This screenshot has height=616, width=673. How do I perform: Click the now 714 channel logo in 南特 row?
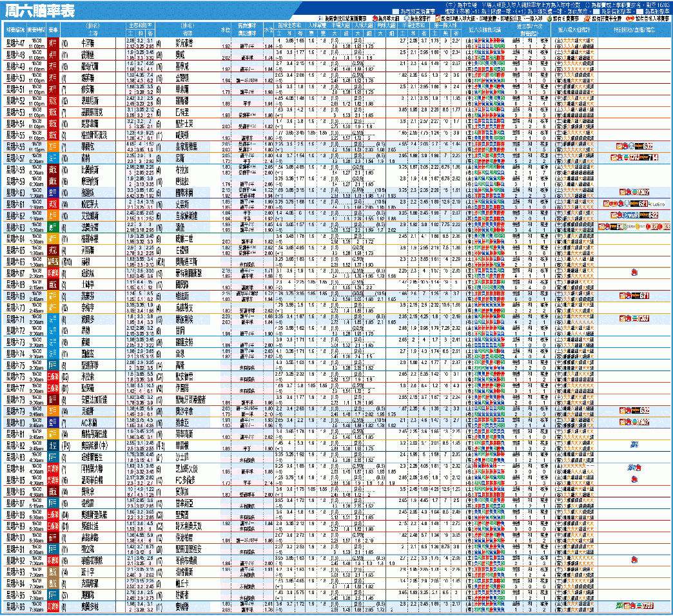point(649,158)
